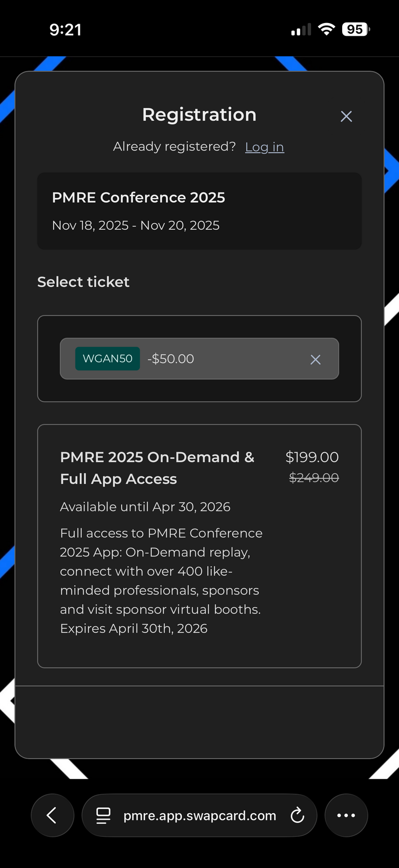Tap the $199.00 discounted price
399x868 pixels.
(x=312, y=457)
